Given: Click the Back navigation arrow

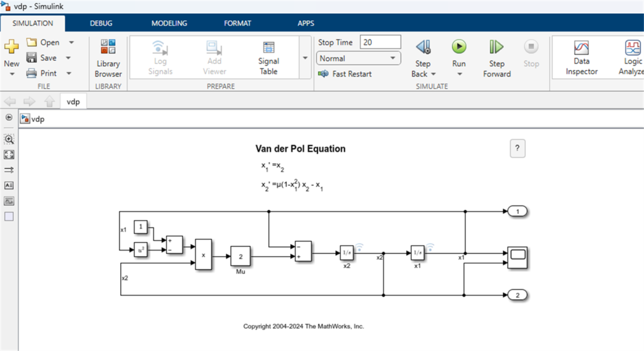Looking at the screenshot, I should 10,101.
